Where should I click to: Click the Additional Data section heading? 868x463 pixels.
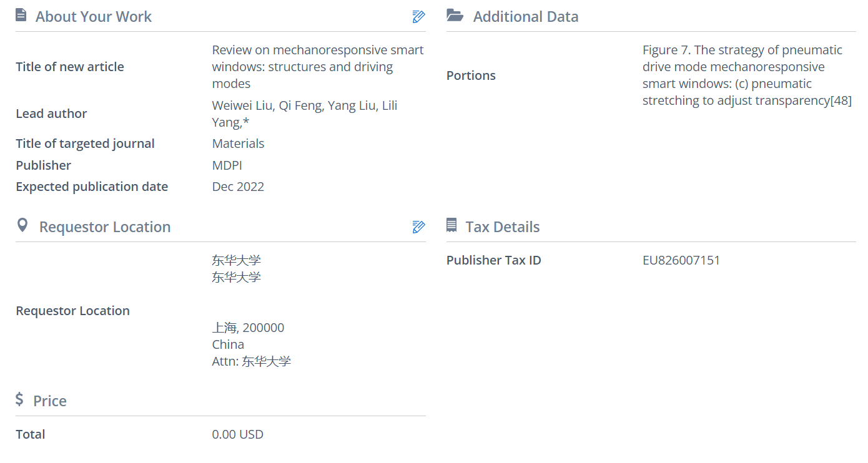[525, 17]
